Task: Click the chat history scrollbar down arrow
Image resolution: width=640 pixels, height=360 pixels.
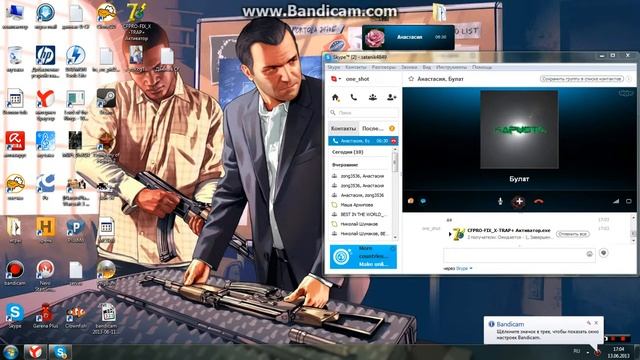Action: [x=633, y=240]
